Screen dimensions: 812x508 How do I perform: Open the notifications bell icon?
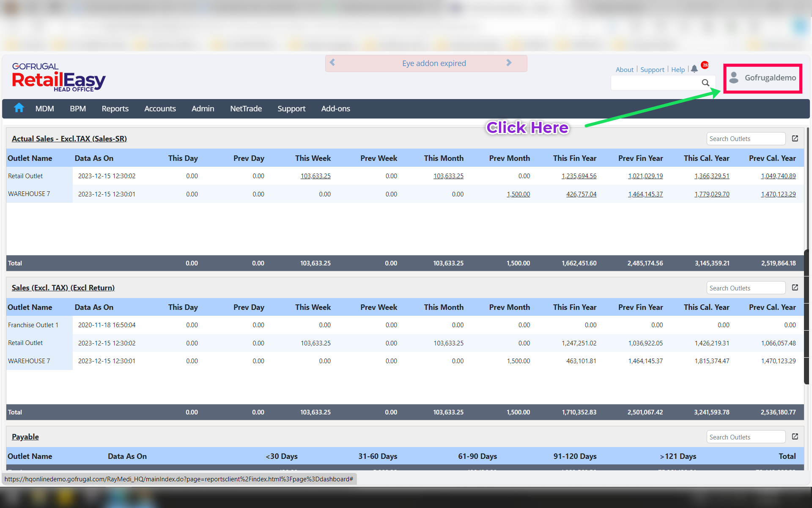[x=694, y=69]
